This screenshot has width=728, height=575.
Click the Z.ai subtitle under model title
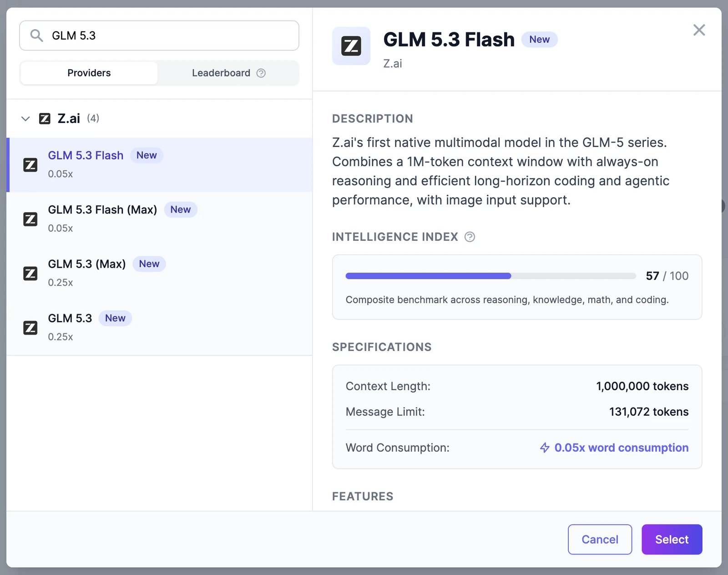click(393, 63)
